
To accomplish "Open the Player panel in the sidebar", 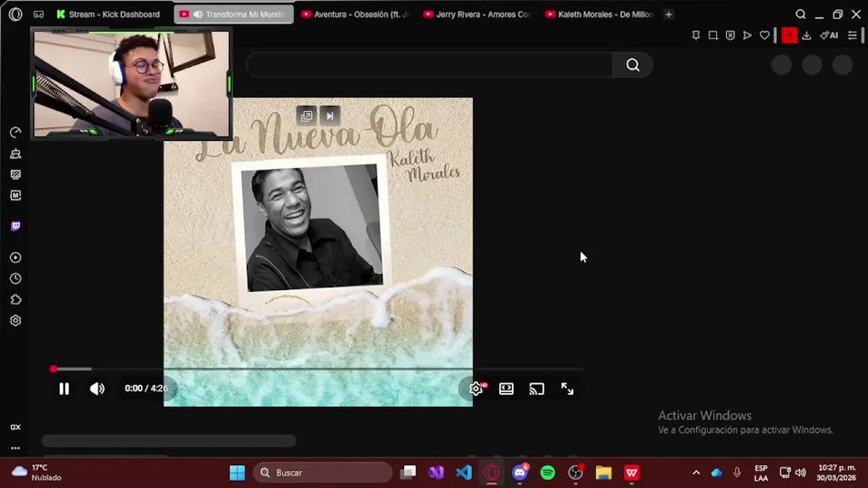I will tap(16, 258).
